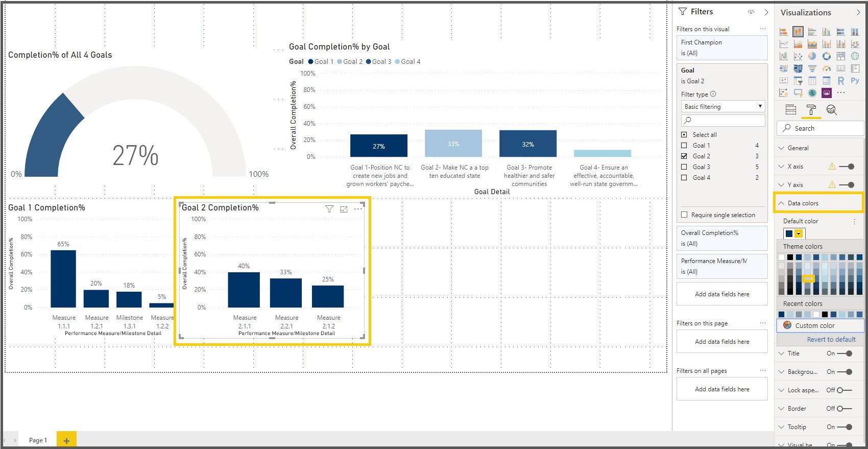Image resolution: width=868 pixels, height=449 pixels.
Task: Click Revert to default link
Action: tap(831, 340)
